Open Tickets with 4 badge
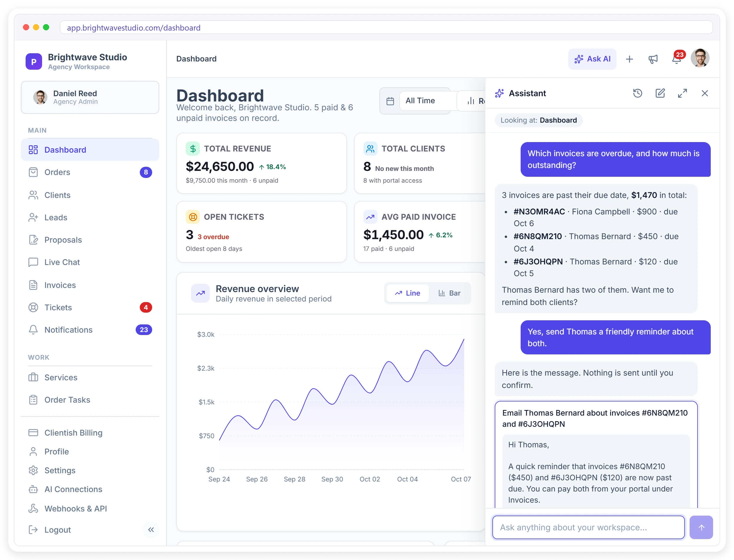Screen dimensions: 734x560 [90, 307]
